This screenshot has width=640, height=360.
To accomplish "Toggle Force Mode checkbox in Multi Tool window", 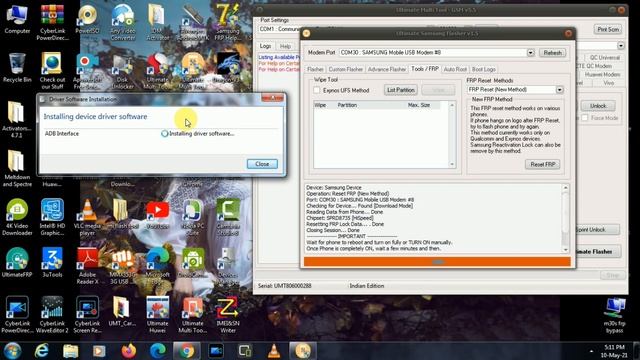I will (585, 118).
